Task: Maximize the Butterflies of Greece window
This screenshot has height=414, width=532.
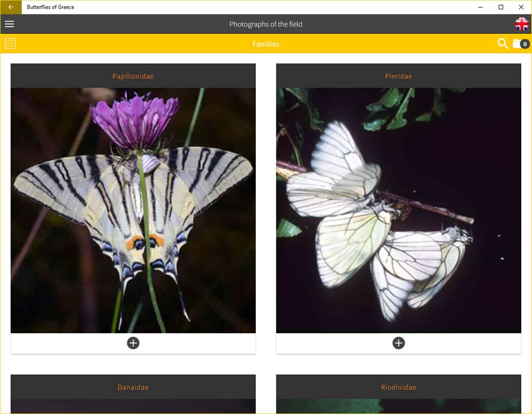Action: coord(501,7)
